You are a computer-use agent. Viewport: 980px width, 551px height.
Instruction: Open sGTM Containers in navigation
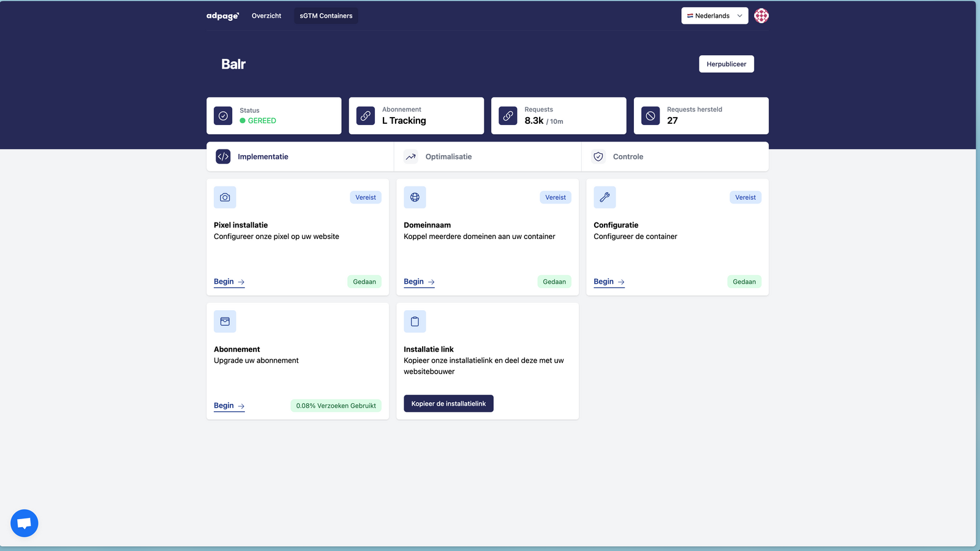[x=326, y=16]
